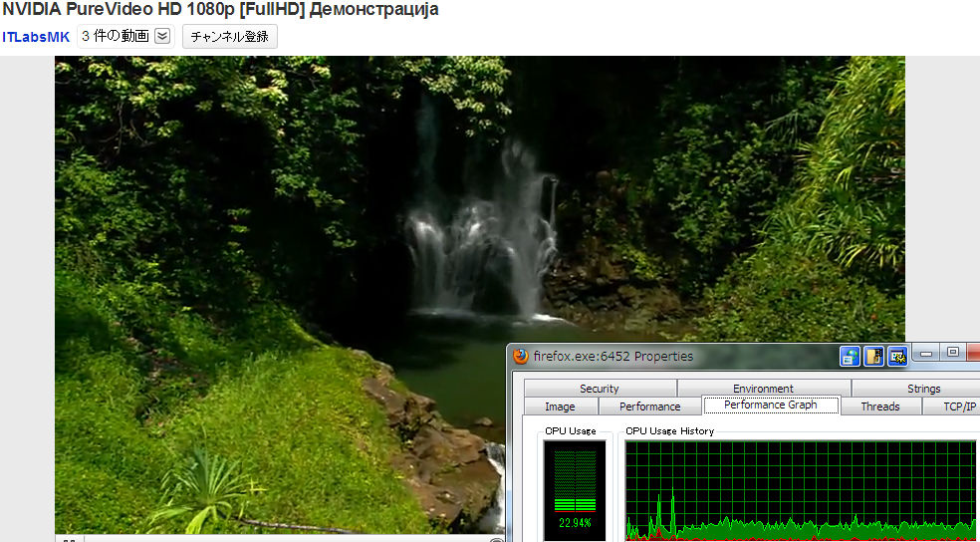The width and height of the screenshot is (980, 542).
Task: Switch to the Environment tab
Action: coord(764,389)
